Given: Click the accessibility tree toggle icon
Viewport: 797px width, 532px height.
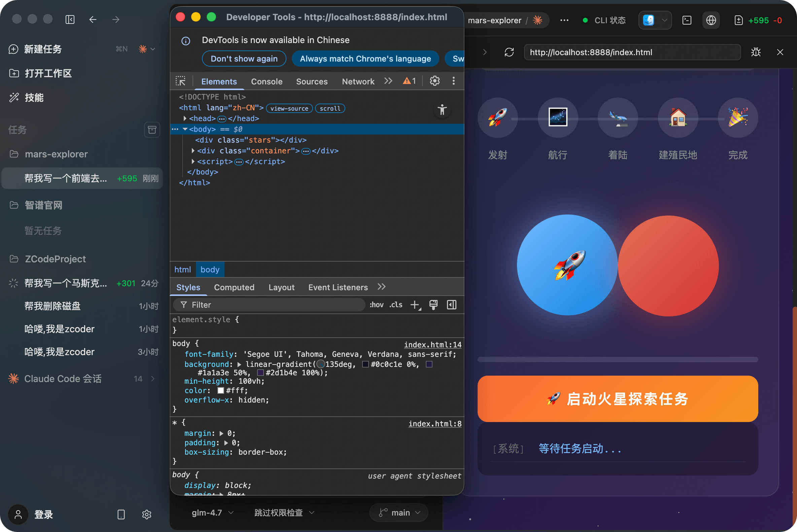Looking at the screenshot, I should pos(442,110).
